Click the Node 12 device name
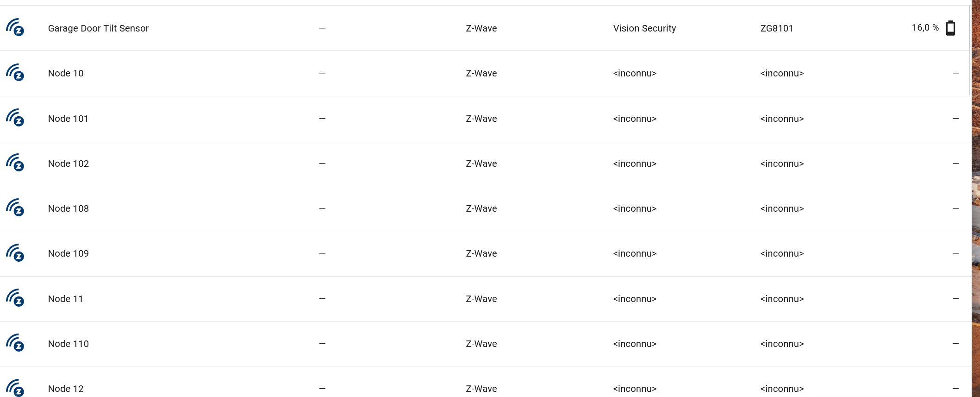The height and width of the screenshot is (397, 980). click(66, 389)
